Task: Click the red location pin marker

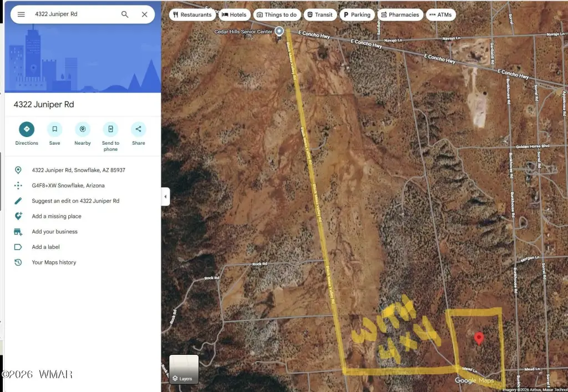Action: coord(479,338)
